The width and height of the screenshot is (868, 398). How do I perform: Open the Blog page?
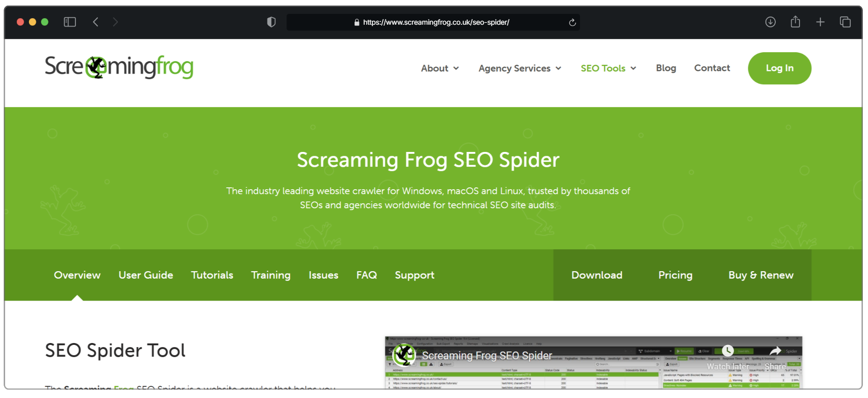pos(666,68)
